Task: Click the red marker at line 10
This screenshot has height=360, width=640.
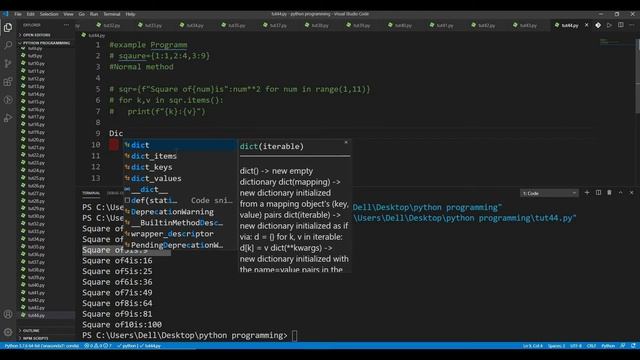Action: point(114,144)
